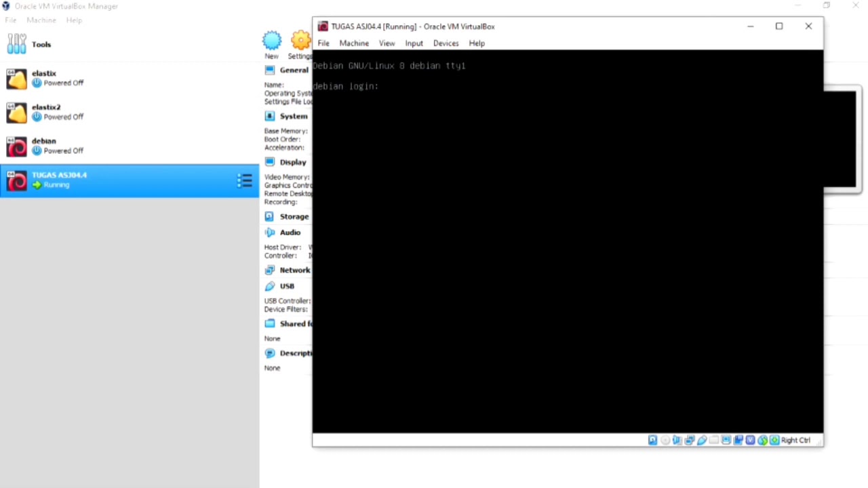Click the 'Recording:' label under Display
The height and width of the screenshot is (488, 868).
tap(281, 202)
